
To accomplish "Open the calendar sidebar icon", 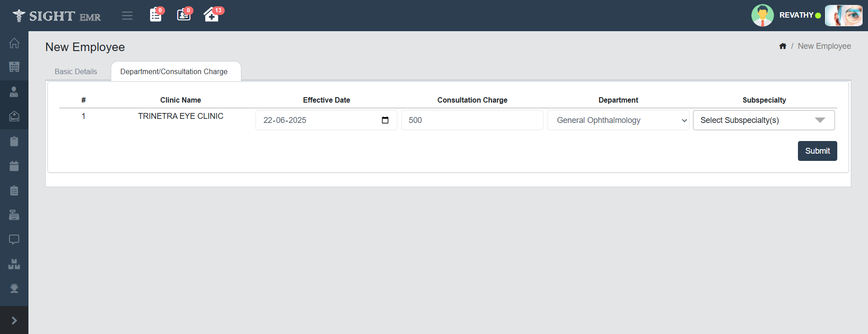I will point(14,166).
